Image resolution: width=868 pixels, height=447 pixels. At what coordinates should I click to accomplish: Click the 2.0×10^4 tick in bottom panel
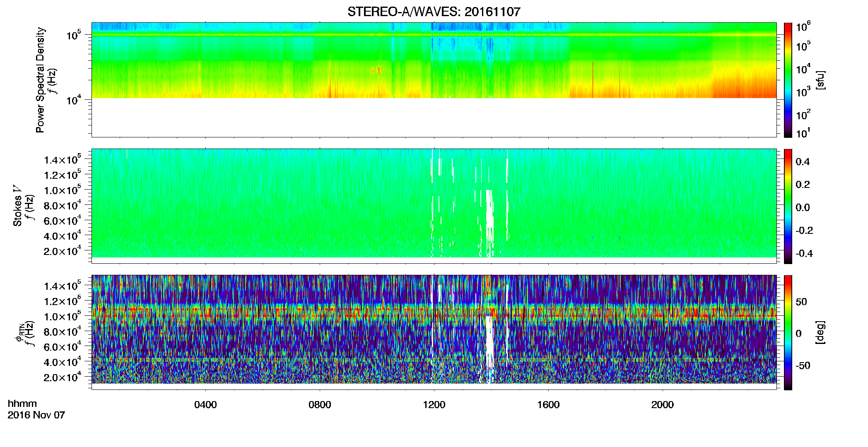pos(63,377)
